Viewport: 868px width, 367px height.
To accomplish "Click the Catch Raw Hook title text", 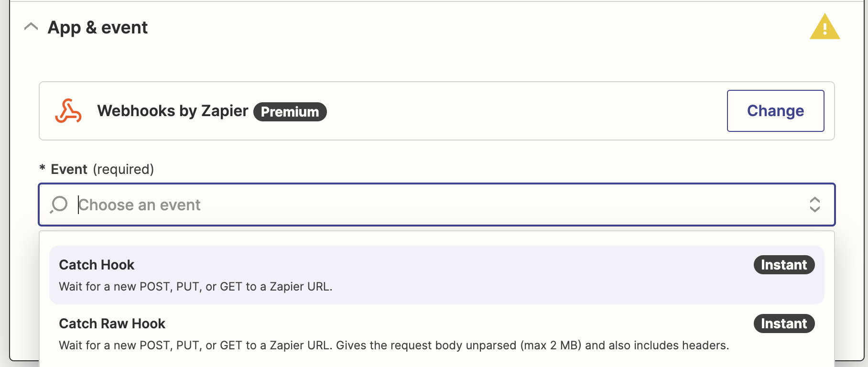I will 112,324.
